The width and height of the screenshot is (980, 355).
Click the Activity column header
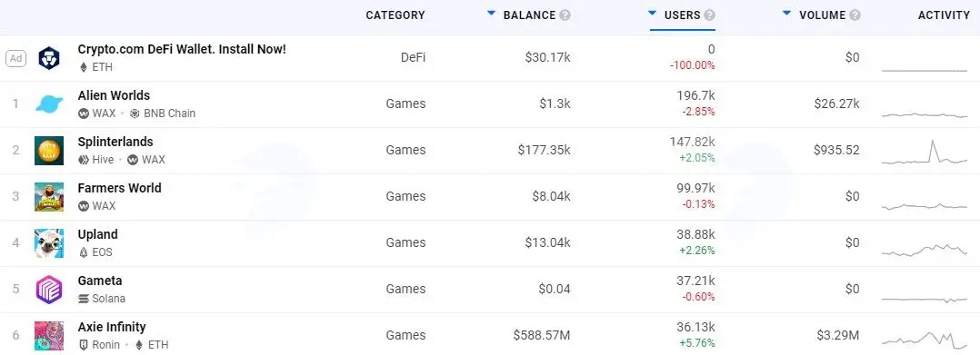pos(944,15)
